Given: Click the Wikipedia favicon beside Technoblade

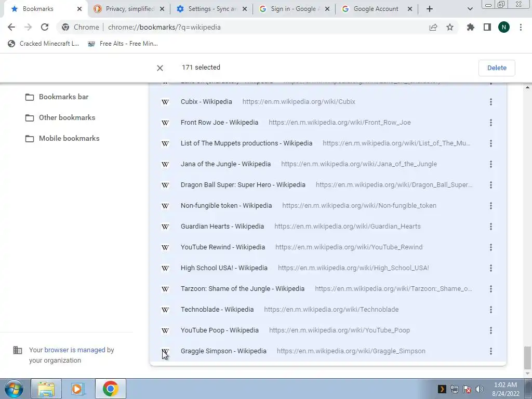Looking at the screenshot, I should (165, 310).
